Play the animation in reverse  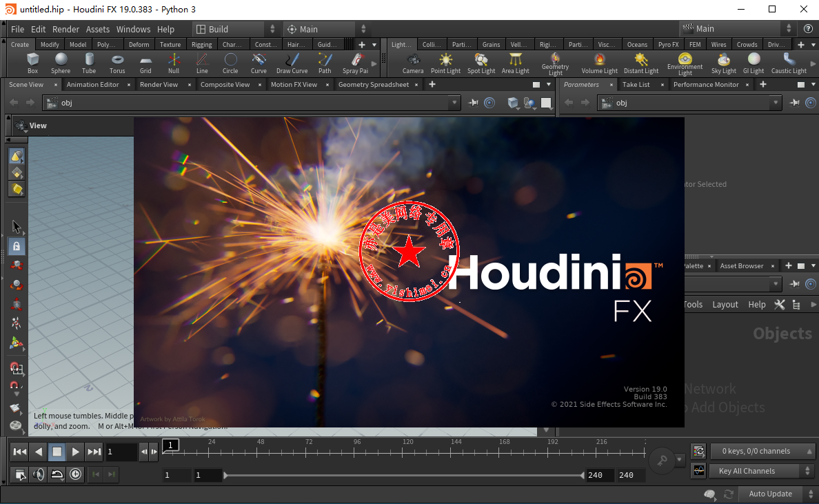coord(38,452)
